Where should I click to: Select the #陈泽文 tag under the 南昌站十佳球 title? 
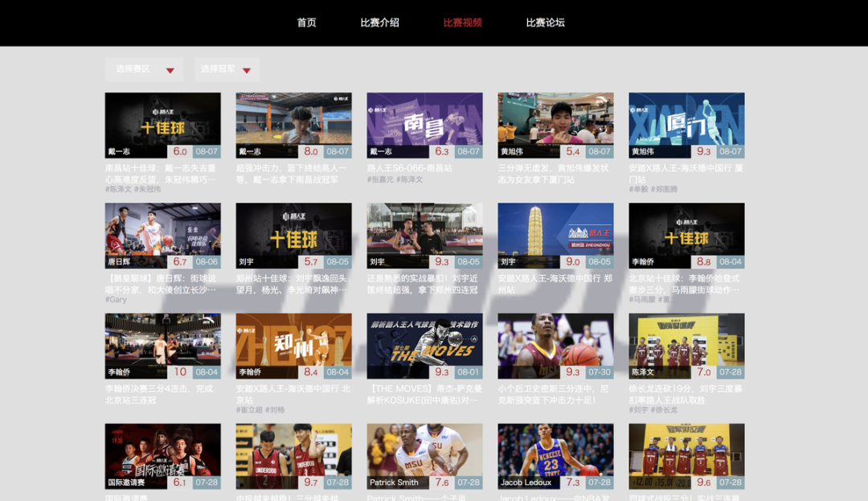point(118,189)
